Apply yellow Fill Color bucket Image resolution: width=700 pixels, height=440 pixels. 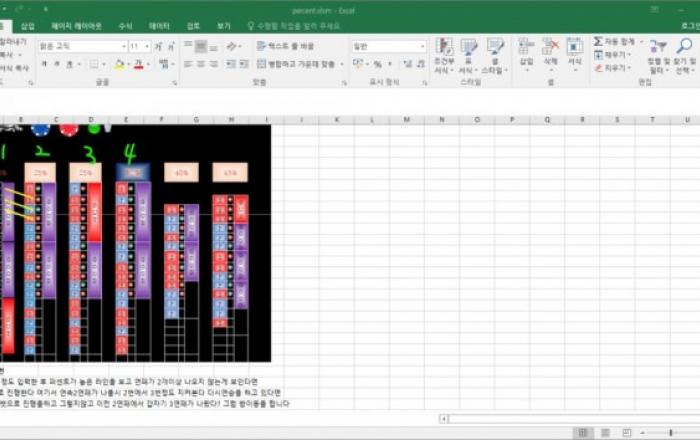(x=119, y=65)
